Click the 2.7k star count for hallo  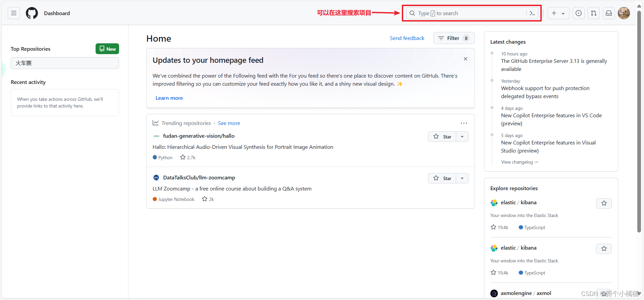pyautogui.click(x=188, y=157)
